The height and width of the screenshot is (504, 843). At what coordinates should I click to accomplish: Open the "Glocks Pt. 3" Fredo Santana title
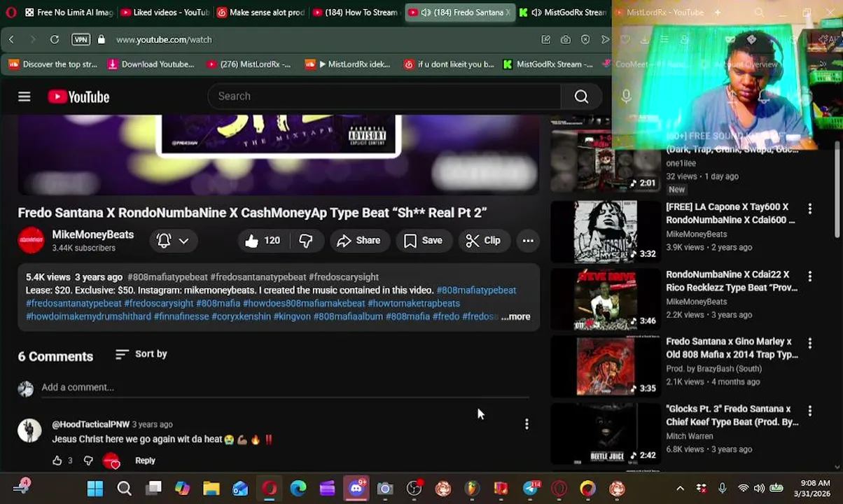point(732,415)
